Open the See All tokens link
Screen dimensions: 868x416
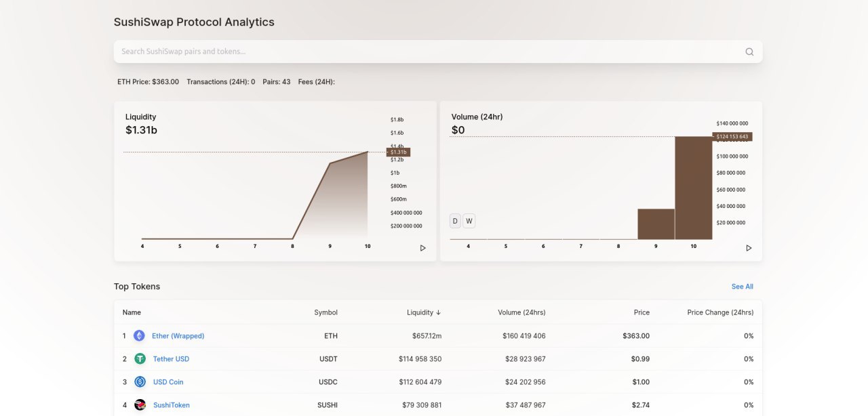(x=743, y=287)
